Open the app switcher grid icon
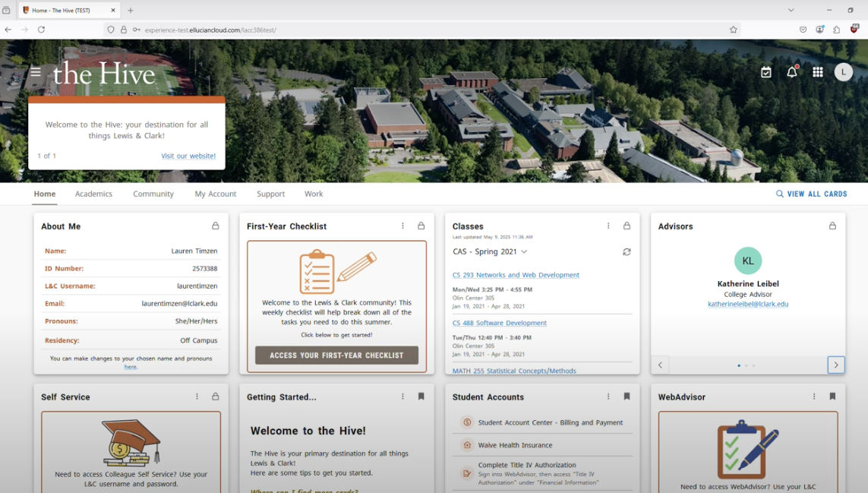Image resolution: width=868 pixels, height=493 pixels. coord(818,71)
